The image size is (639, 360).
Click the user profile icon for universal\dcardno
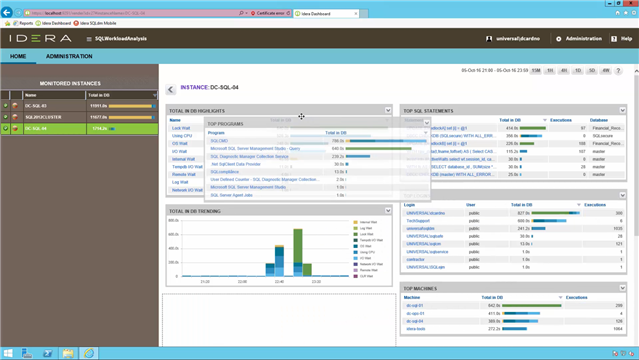pos(489,39)
